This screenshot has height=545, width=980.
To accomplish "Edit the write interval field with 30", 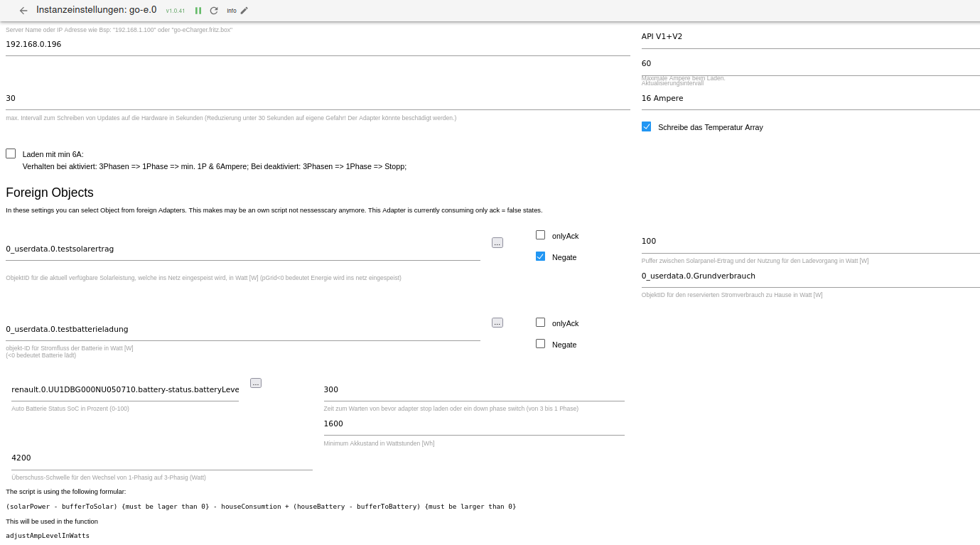I will pyautogui.click(x=318, y=99).
